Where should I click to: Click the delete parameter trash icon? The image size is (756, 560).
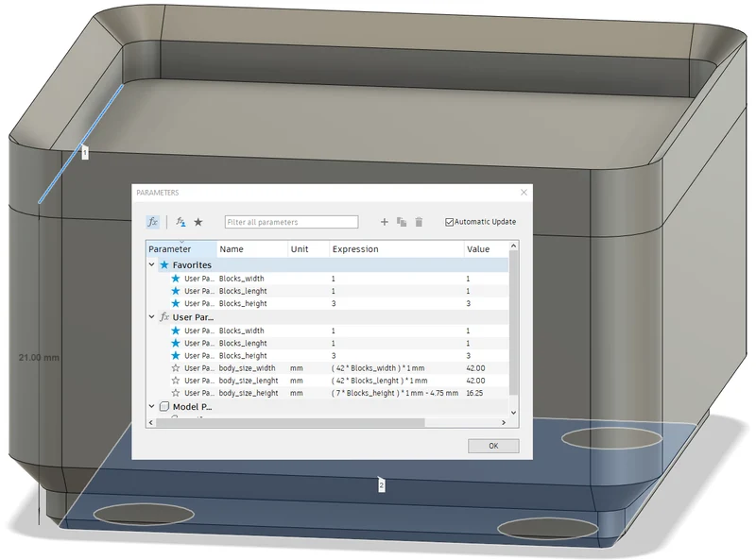[419, 222]
